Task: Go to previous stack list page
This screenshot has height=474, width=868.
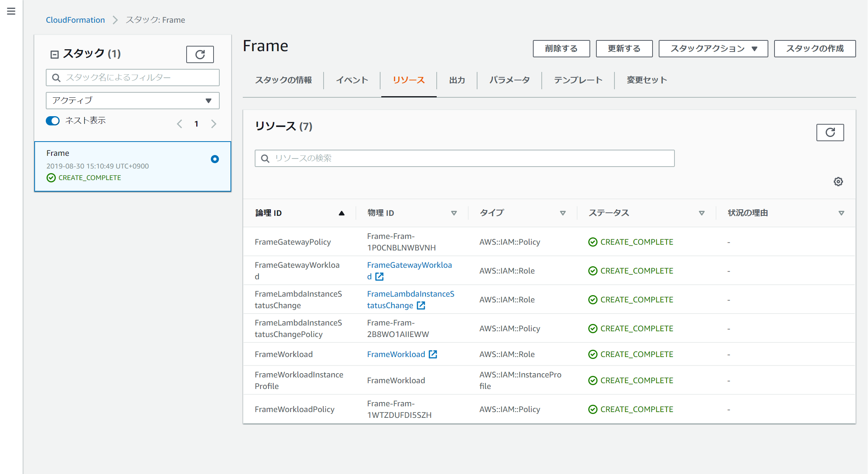Action: tap(179, 124)
